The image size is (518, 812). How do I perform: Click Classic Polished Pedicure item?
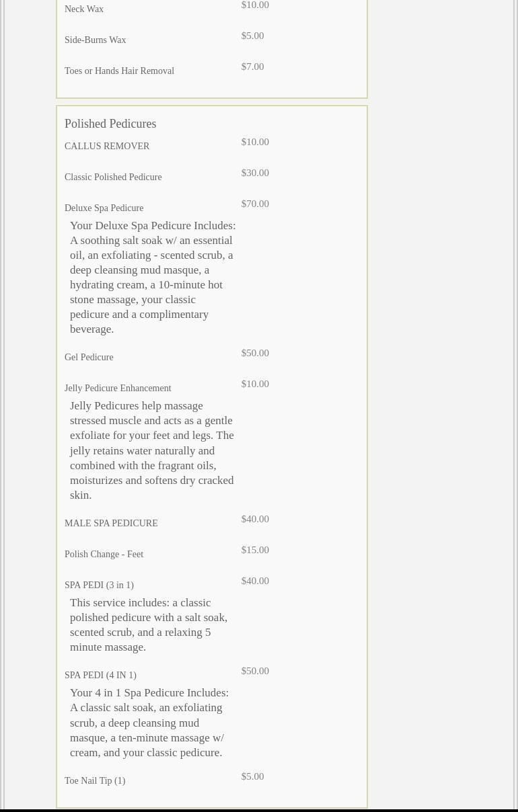point(113,177)
